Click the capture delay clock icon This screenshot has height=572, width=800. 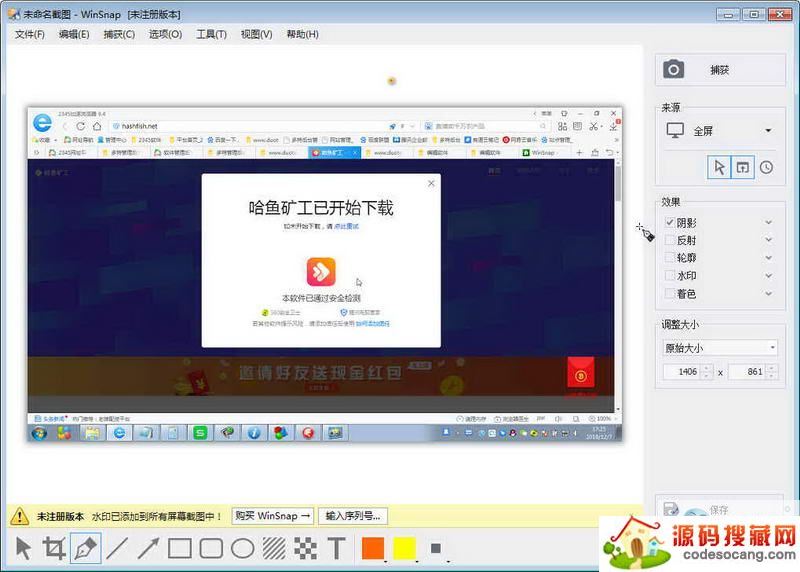pos(766,167)
